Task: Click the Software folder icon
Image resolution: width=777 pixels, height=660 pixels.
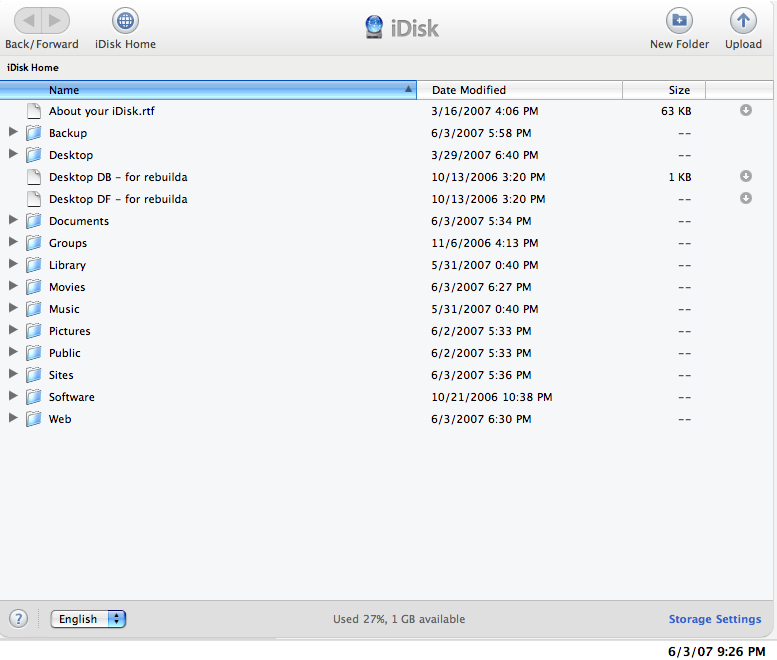Action: 34,396
